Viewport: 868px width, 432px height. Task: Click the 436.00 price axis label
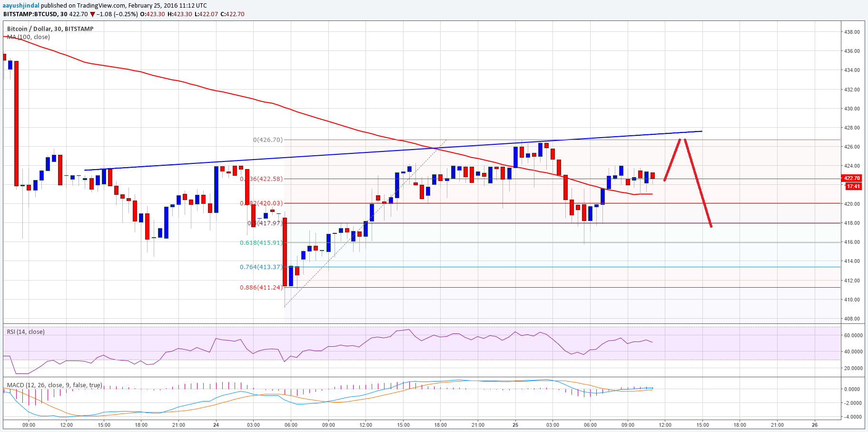click(851, 51)
